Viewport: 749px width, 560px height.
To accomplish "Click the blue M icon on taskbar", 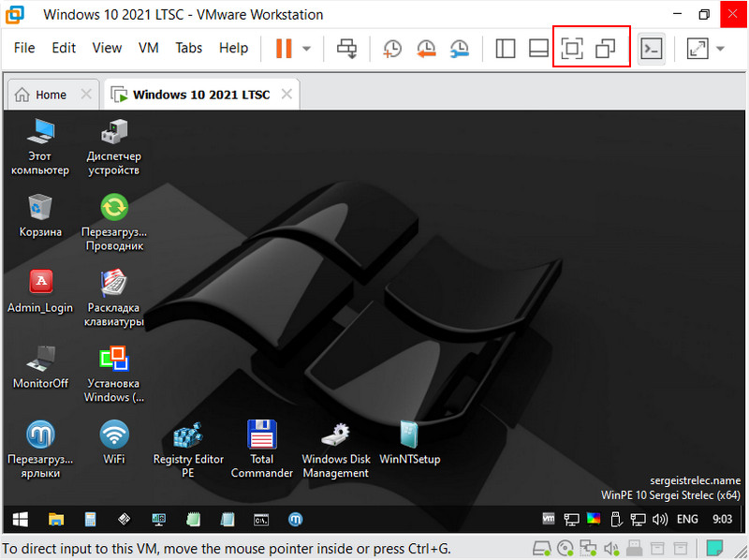I will point(296,519).
